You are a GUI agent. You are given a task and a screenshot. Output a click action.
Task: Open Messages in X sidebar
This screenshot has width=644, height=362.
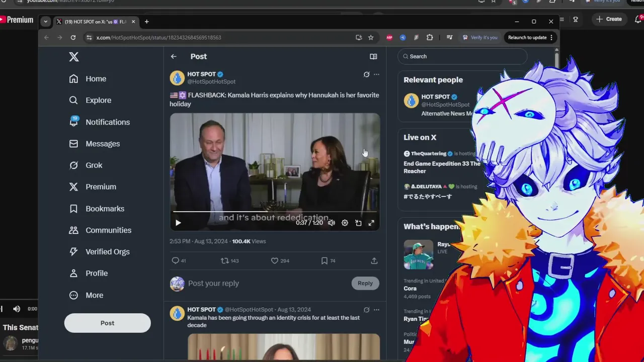coord(95,144)
